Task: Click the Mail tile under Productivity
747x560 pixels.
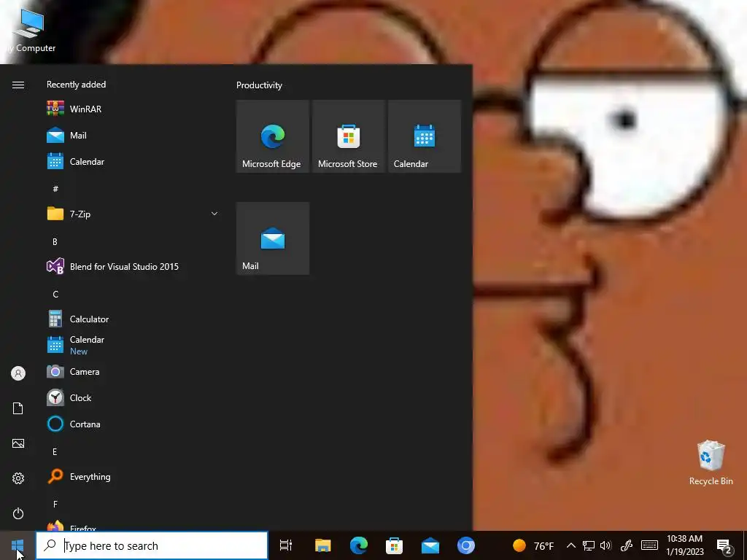Action: pos(273,238)
